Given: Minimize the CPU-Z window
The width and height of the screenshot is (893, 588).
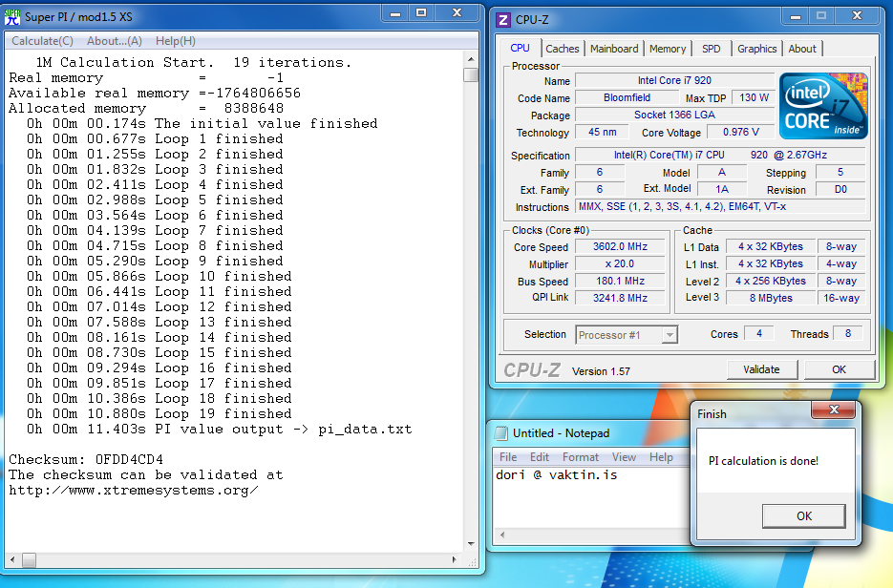Looking at the screenshot, I should point(794,16).
